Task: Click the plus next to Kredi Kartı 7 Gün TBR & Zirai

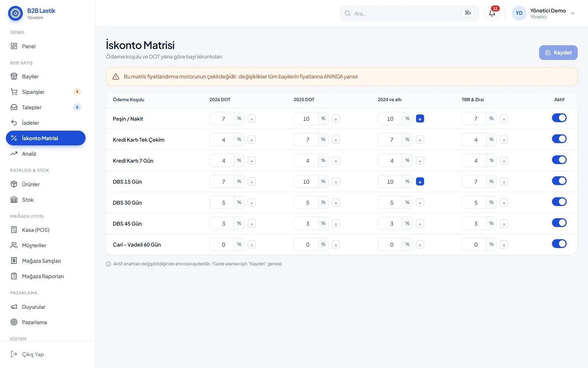Action: coord(504,161)
